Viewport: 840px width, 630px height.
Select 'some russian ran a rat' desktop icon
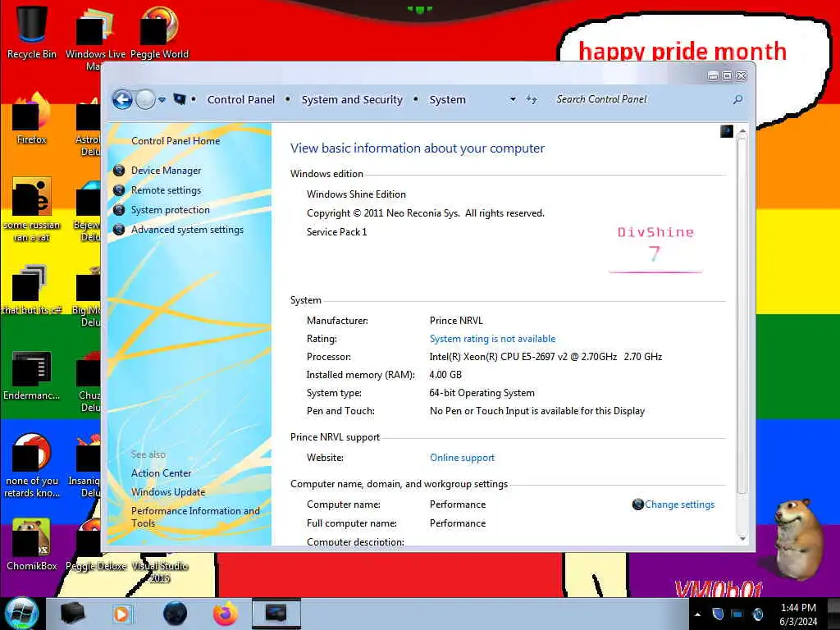coord(32,210)
